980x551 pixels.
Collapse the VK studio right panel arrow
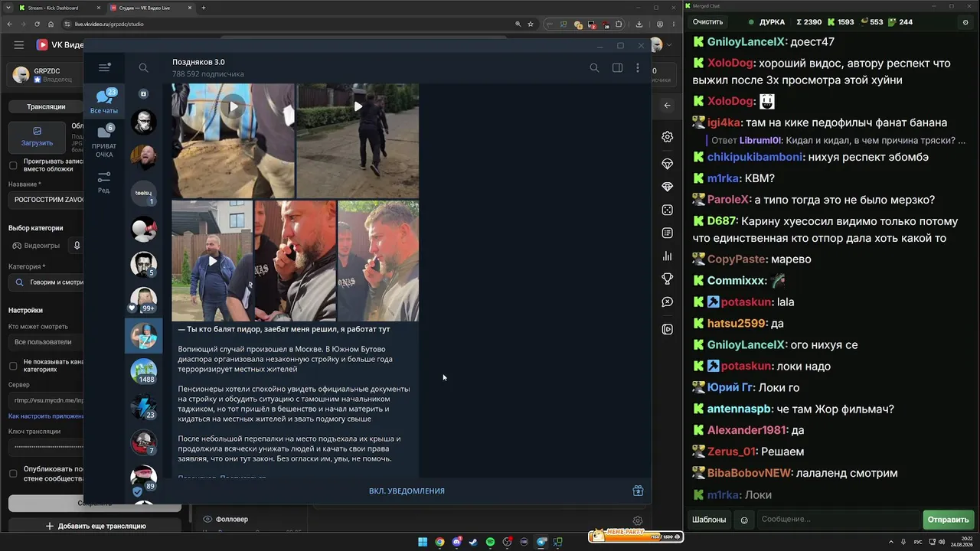coord(667,106)
